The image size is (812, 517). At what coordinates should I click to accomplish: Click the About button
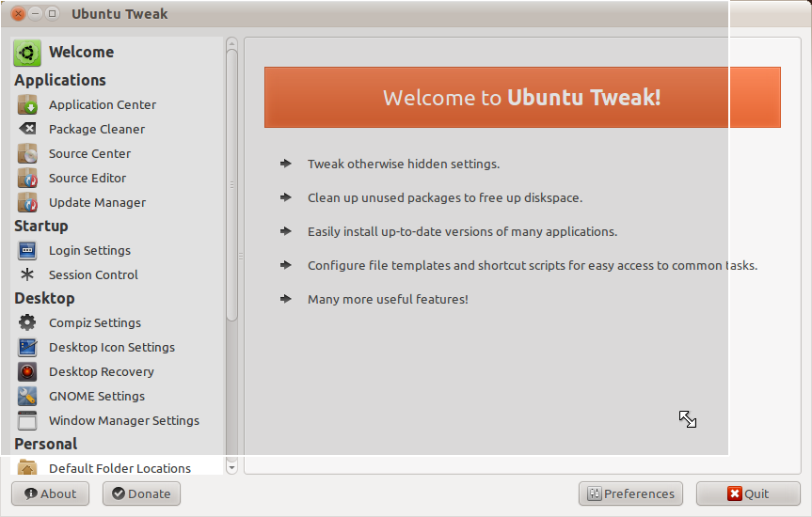pos(50,493)
